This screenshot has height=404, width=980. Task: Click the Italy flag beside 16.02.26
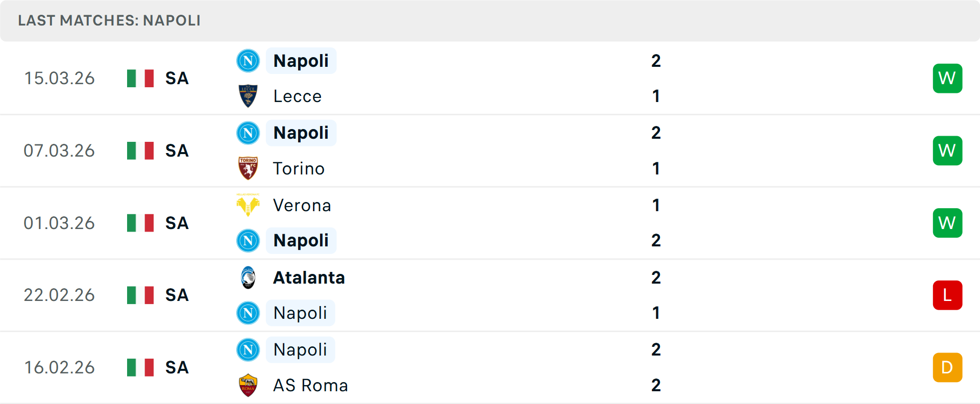point(140,367)
